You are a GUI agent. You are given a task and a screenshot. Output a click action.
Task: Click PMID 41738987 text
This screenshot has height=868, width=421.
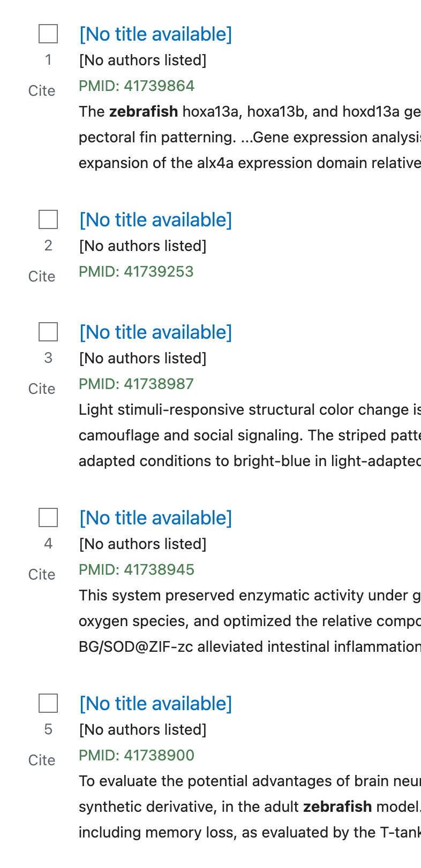(x=136, y=384)
